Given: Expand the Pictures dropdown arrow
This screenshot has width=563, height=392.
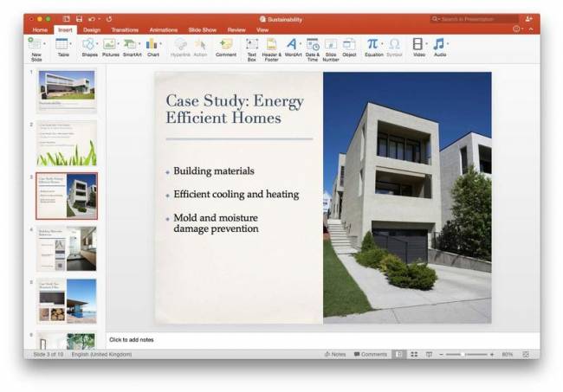Looking at the screenshot, I should pos(118,44).
